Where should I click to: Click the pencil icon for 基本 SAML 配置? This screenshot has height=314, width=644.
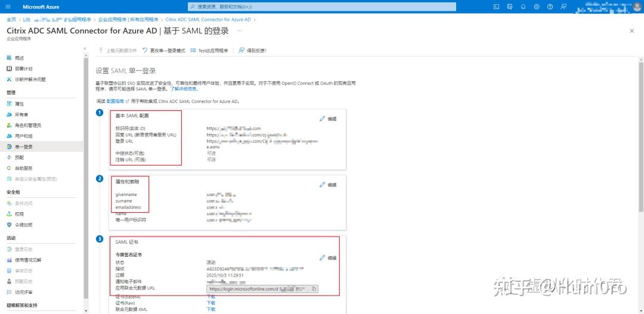(x=322, y=119)
